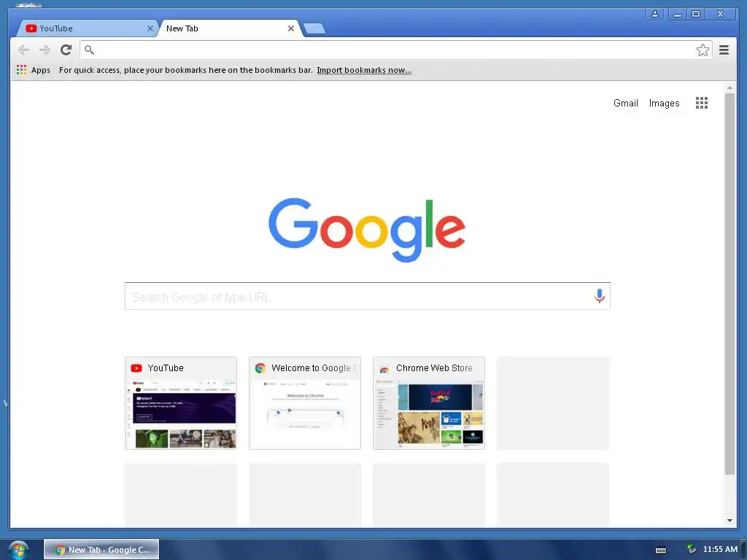Open the Apps shortcut in bookmarks bar
The image size is (747, 560).
point(34,70)
